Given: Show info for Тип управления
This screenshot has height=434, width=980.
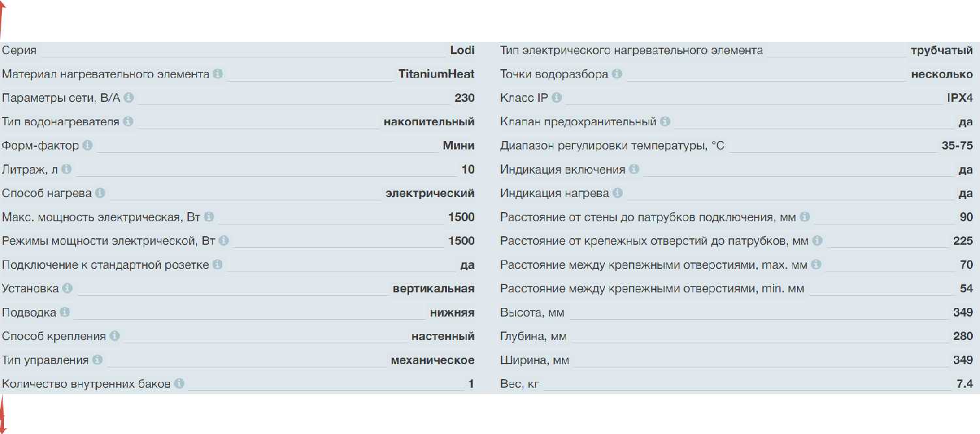Looking at the screenshot, I should pos(97,360).
